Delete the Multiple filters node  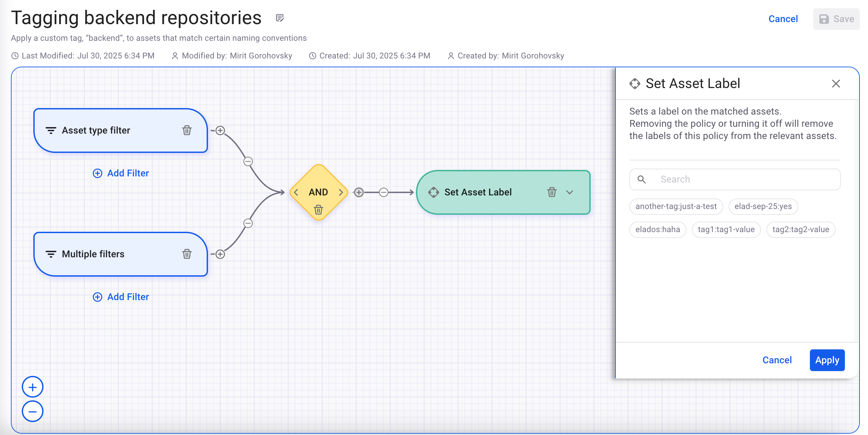187,254
